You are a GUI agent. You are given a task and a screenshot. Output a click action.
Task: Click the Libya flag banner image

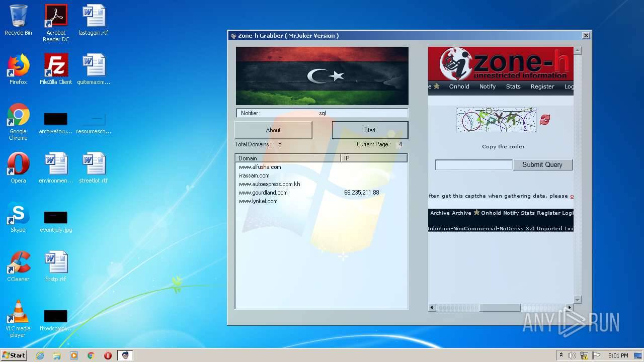322,76
